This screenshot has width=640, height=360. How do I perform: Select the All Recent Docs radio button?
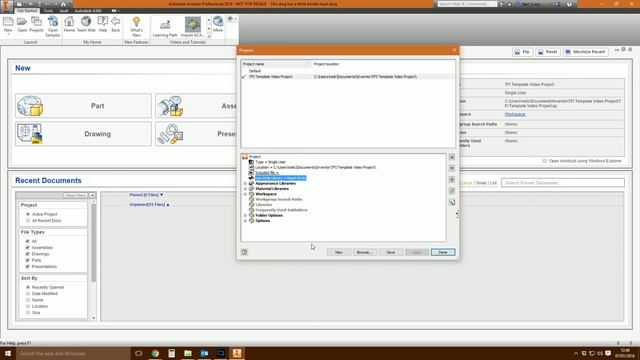point(28,221)
